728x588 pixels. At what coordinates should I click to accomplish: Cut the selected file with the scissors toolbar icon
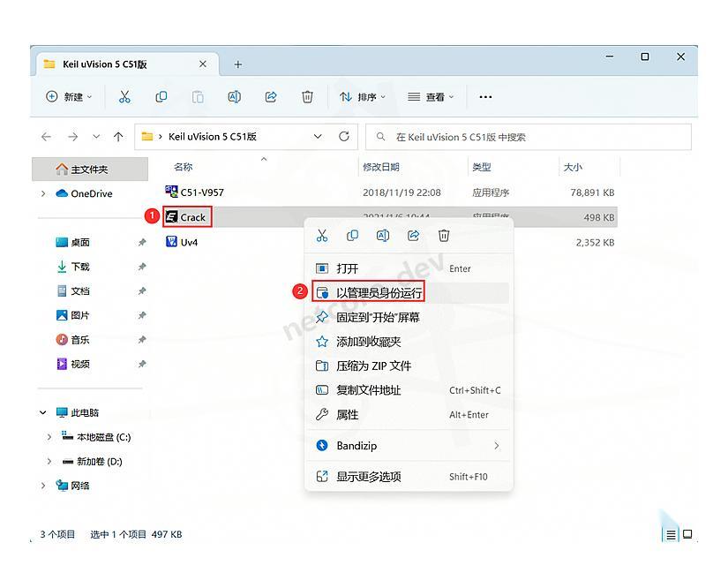tap(126, 97)
